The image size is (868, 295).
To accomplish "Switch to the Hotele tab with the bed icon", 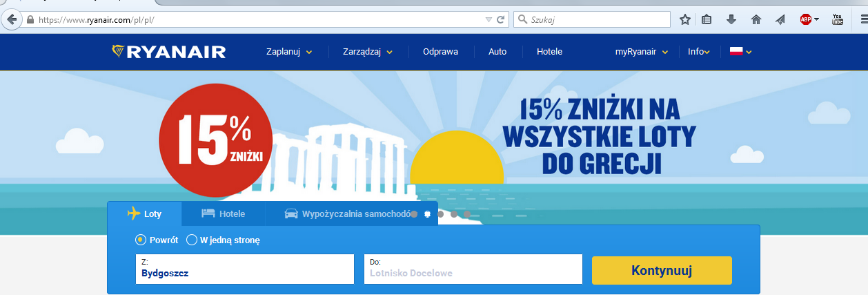I will [223, 213].
